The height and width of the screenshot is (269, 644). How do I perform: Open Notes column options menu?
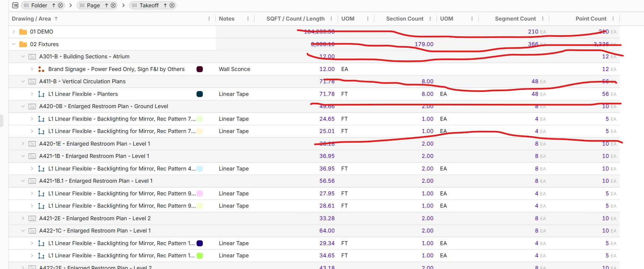click(248, 19)
